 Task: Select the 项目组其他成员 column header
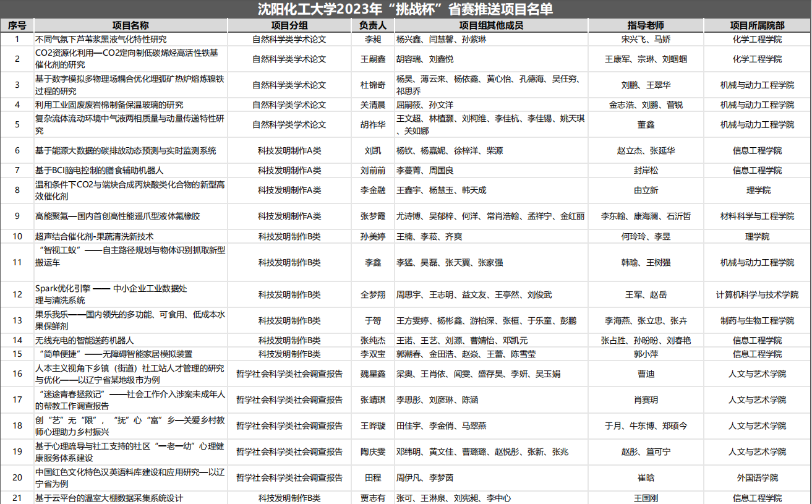(490, 25)
